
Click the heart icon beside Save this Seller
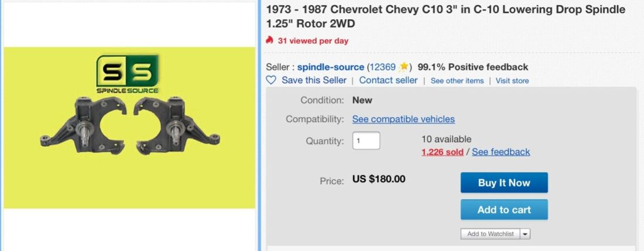pyautogui.click(x=270, y=80)
